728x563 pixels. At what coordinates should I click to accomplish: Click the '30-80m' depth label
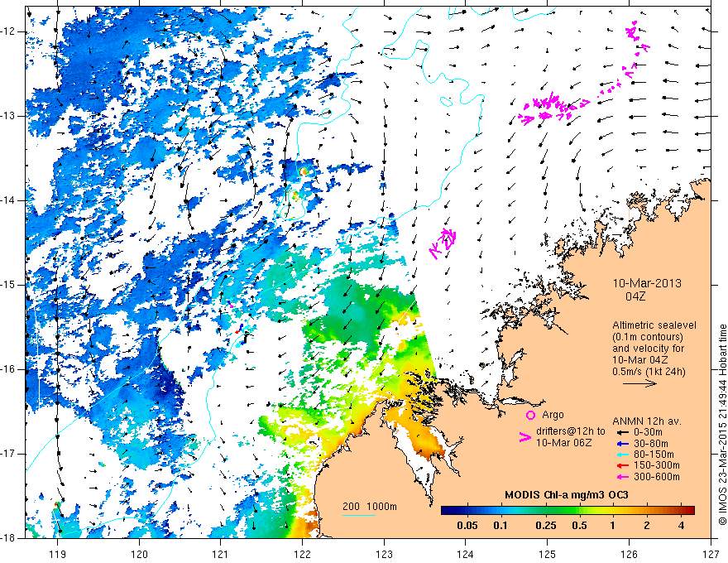651,444
